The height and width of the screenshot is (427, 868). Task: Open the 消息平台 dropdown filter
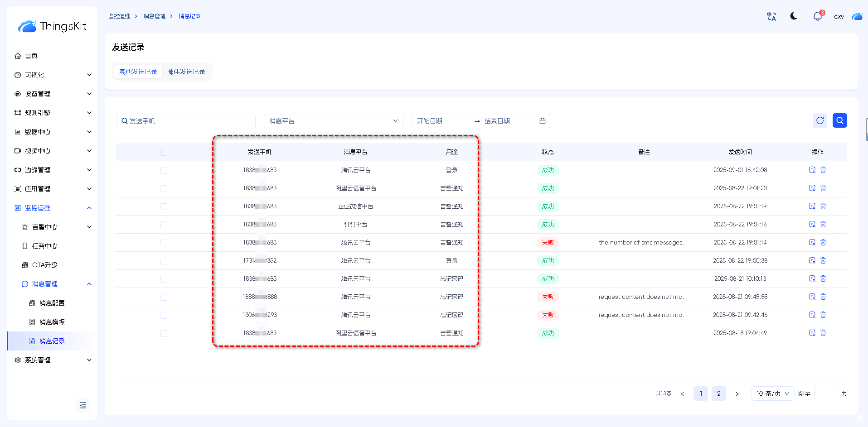tap(333, 121)
